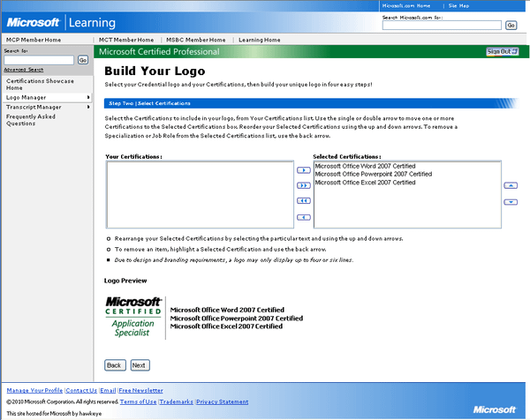Open MCP Member Home tab
Screen dimensions: 530x420
tap(34, 40)
